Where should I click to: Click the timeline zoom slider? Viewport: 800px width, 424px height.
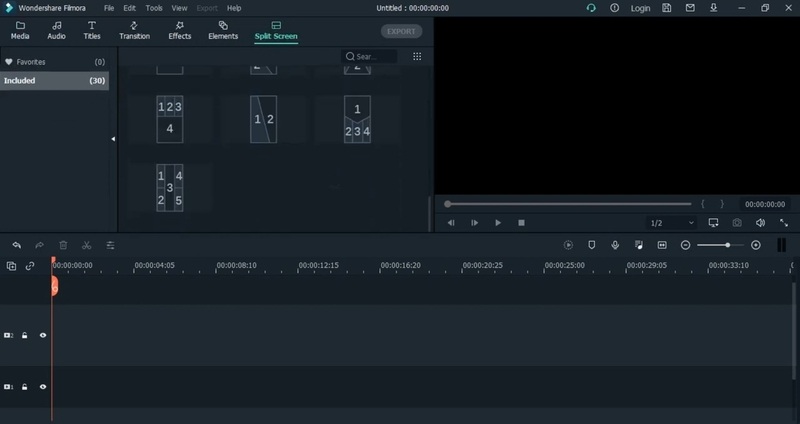click(x=727, y=245)
